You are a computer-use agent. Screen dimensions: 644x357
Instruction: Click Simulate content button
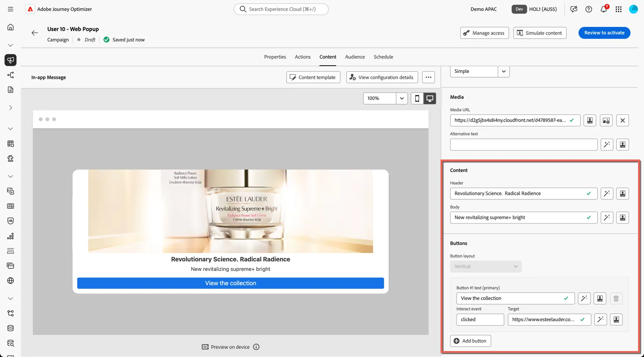pyautogui.click(x=540, y=33)
